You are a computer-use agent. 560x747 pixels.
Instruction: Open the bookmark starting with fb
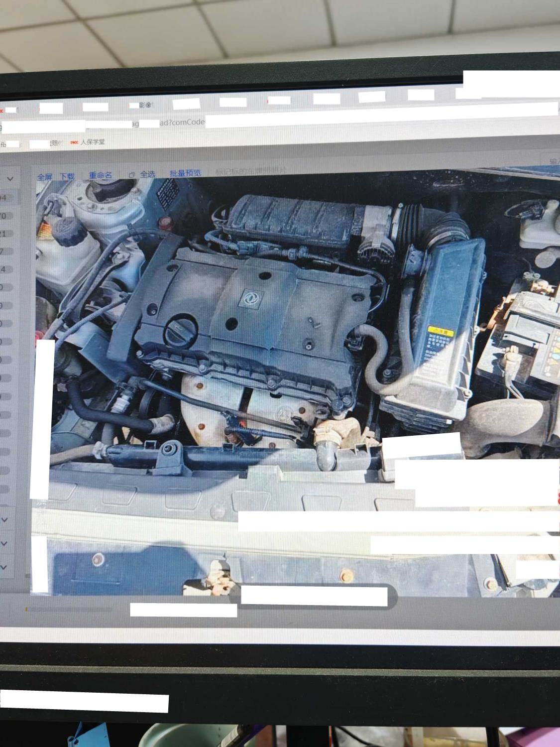pyautogui.click(x=4, y=144)
